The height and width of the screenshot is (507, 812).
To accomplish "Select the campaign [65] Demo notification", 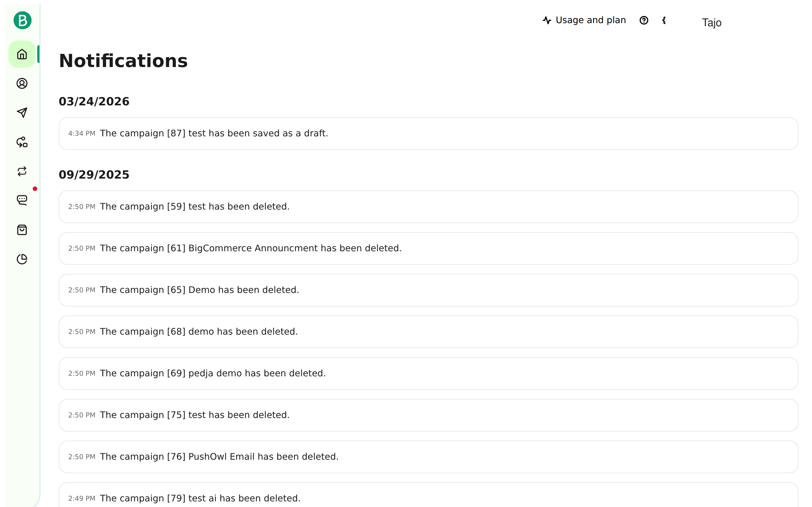I will pyautogui.click(x=428, y=290).
